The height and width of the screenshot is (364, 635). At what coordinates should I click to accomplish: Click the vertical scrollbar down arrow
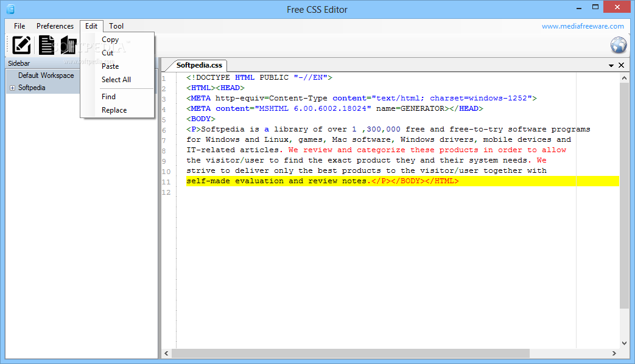pyautogui.click(x=624, y=343)
